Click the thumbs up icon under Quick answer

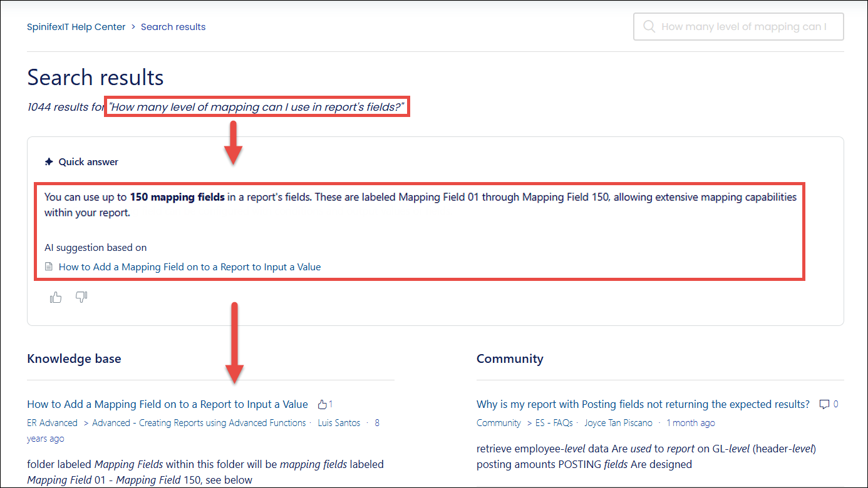click(56, 298)
